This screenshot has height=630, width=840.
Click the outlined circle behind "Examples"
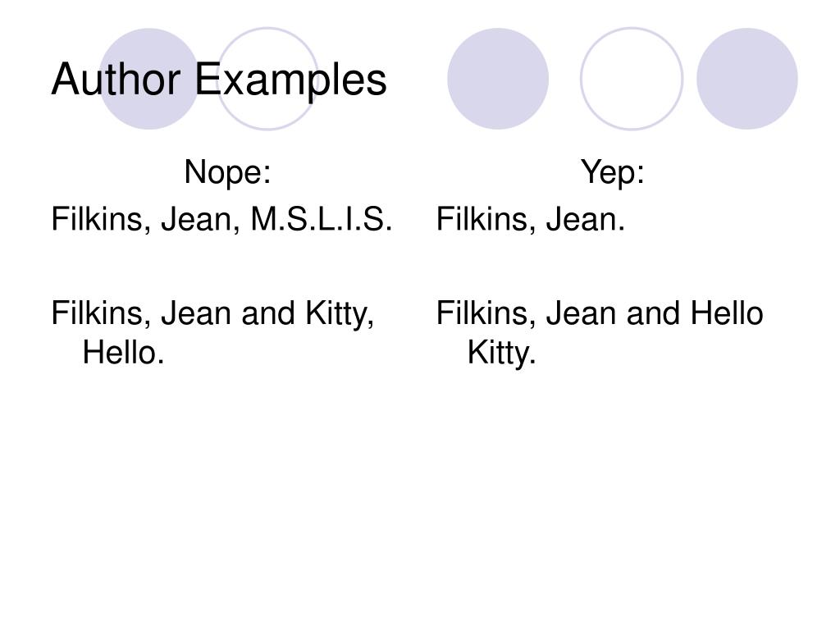pos(267,79)
